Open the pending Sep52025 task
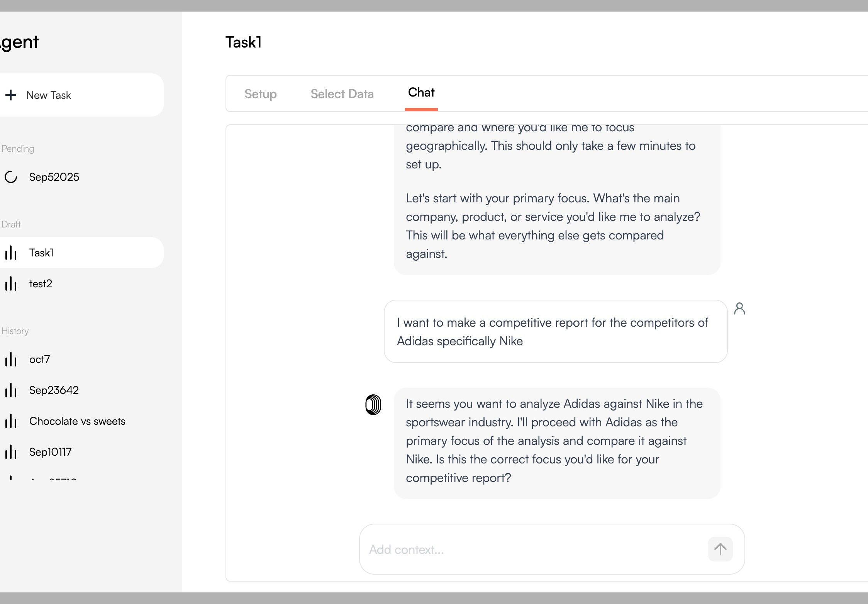Image resolution: width=868 pixels, height=604 pixels. [x=54, y=177]
